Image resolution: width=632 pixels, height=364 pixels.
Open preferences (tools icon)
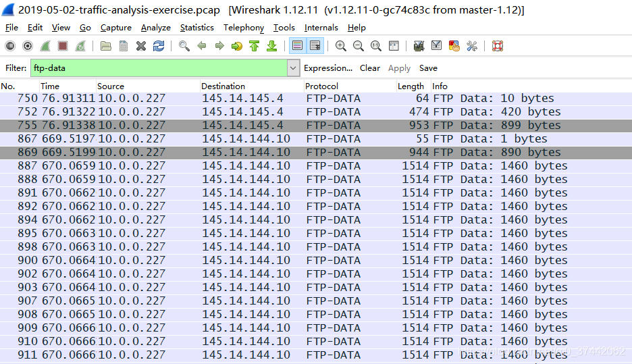click(471, 46)
